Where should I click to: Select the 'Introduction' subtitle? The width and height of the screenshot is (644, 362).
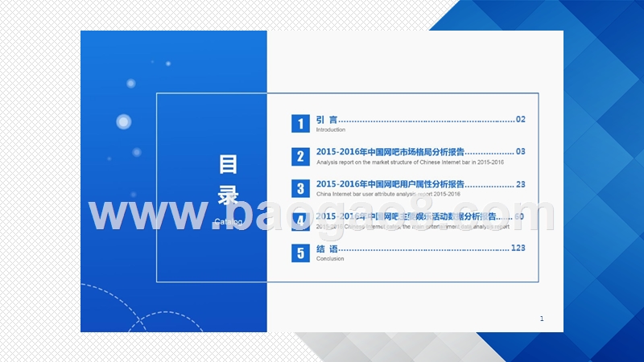pyautogui.click(x=331, y=130)
